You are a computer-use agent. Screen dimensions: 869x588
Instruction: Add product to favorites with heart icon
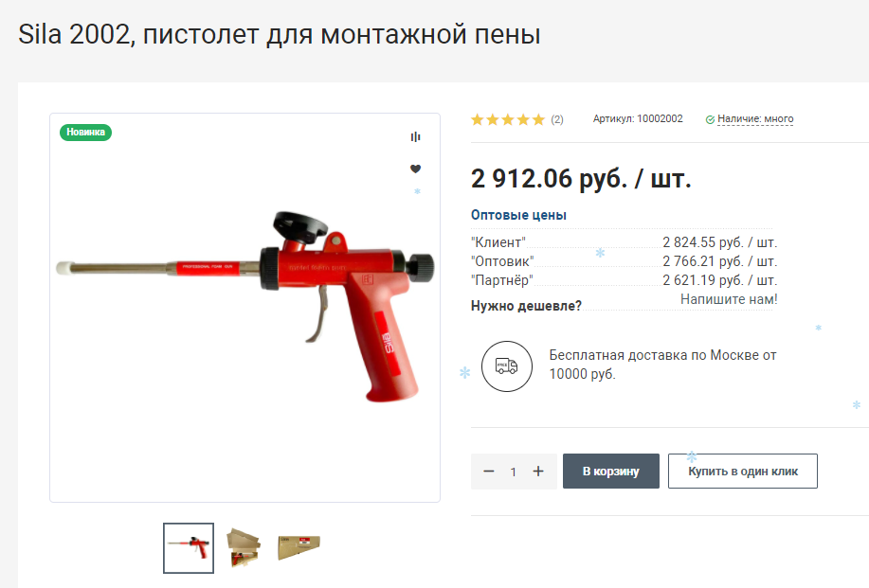pos(415,169)
